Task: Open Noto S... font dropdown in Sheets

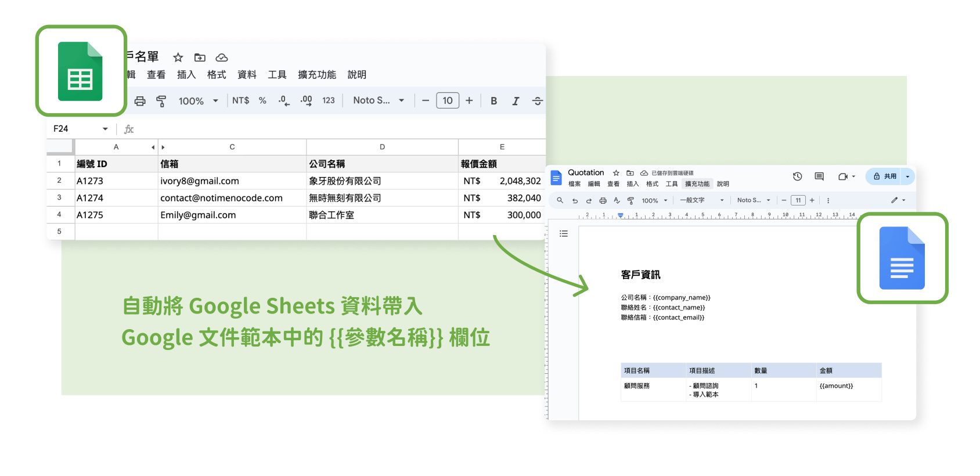Action: (379, 100)
